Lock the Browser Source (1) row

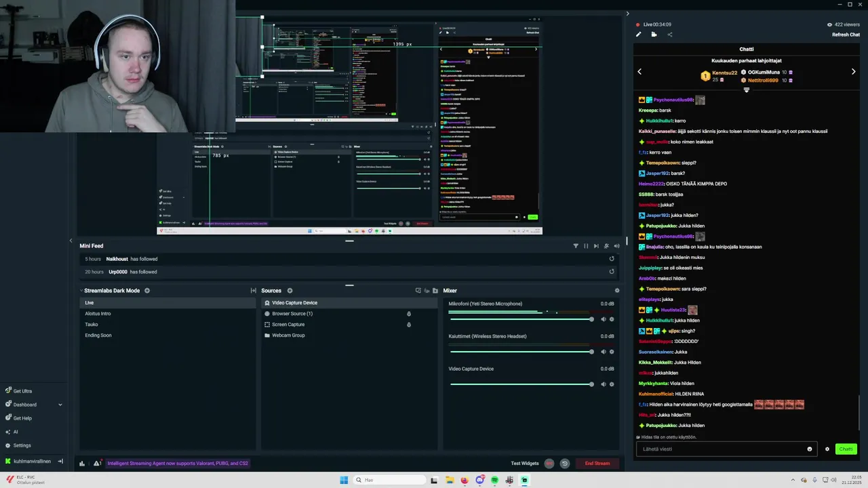[408, 314]
